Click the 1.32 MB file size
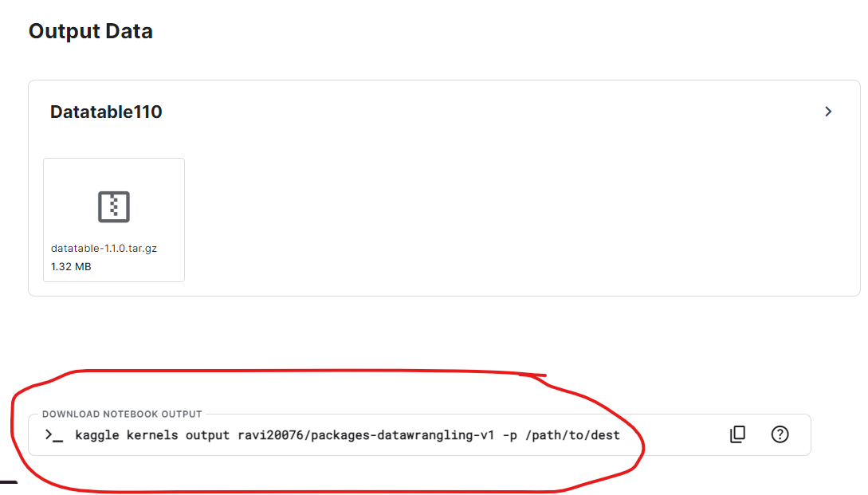868x495 pixels. [71, 266]
